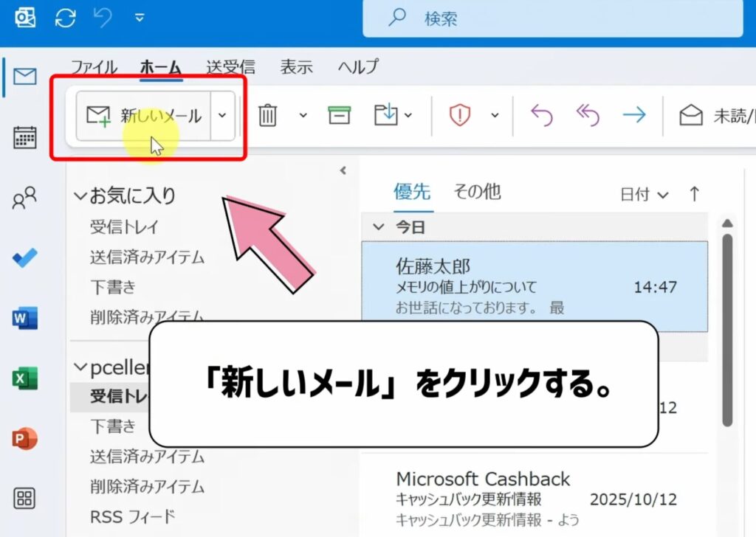Switch to the 送受信 ribbon tab
Viewport: 756px width, 537px height.
coord(230,67)
